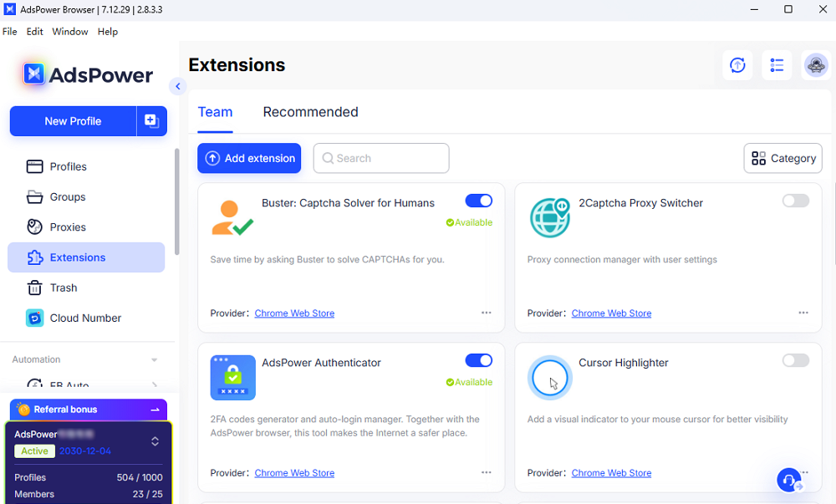Enable the Cursor Highlighter toggle
Viewport: 836px width, 504px height.
[x=796, y=361]
